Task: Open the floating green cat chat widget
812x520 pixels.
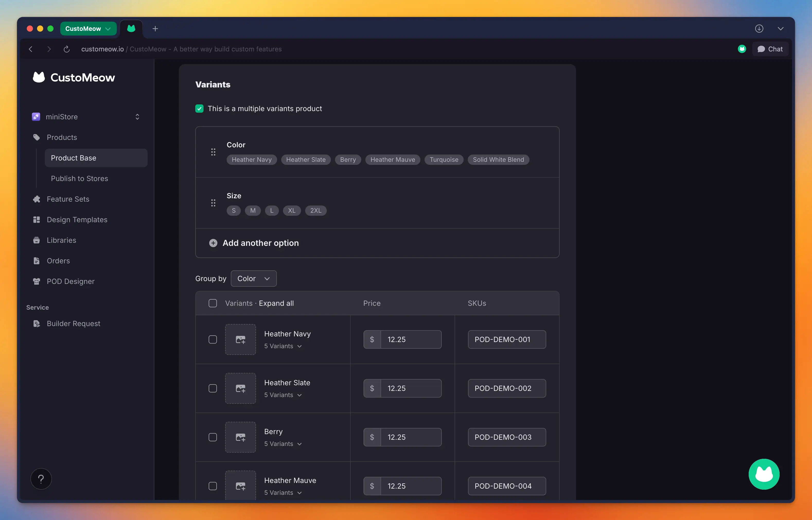Action: point(764,474)
